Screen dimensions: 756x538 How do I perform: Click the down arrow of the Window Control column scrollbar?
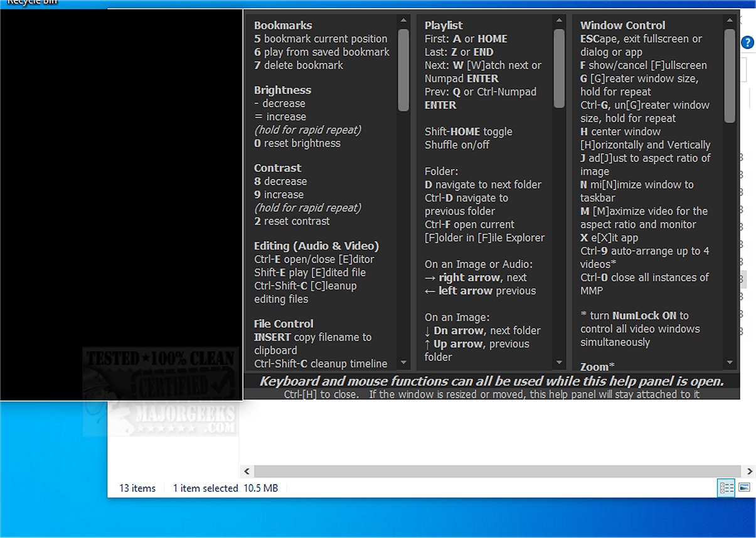(729, 363)
